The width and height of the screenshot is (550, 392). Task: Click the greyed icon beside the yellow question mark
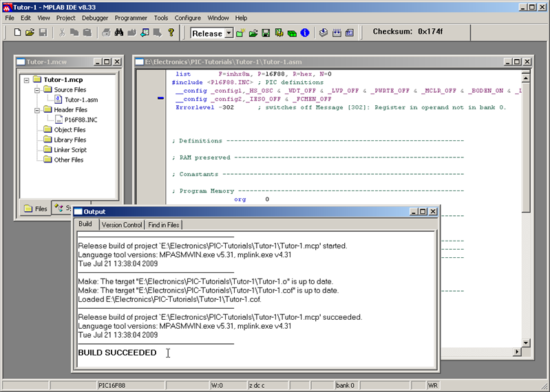click(158, 32)
